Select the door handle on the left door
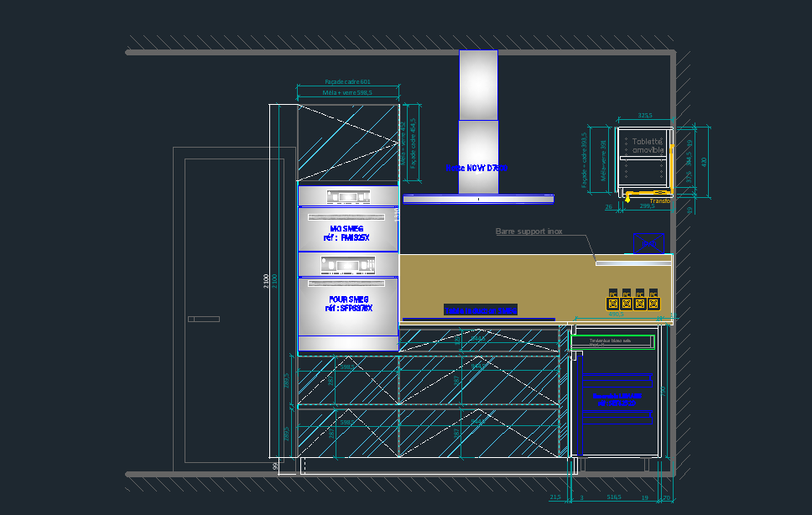This screenshot has width=812, height=515. pos(203,319)
